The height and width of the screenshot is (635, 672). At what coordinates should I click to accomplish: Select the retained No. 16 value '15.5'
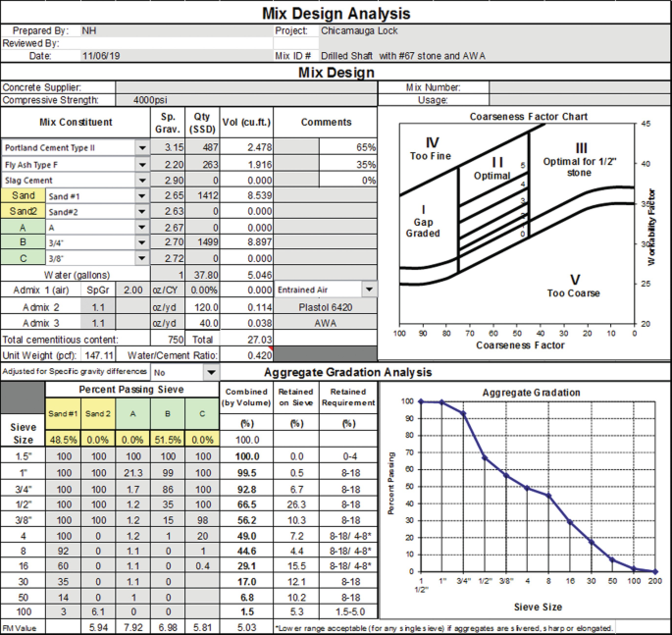pos(296,566)
